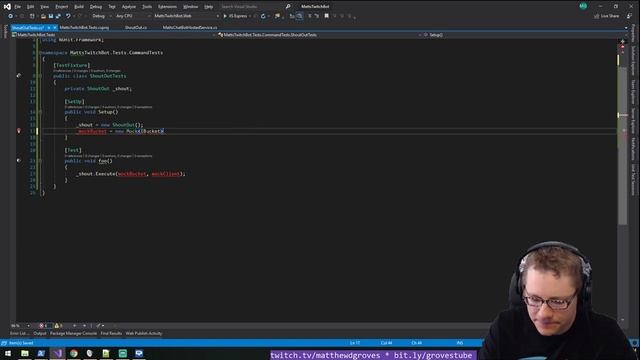This screenshot has height=360, width=640.
Task: Click the test indicator icon beside ShoutOutTests class
Action: (19, 76)
